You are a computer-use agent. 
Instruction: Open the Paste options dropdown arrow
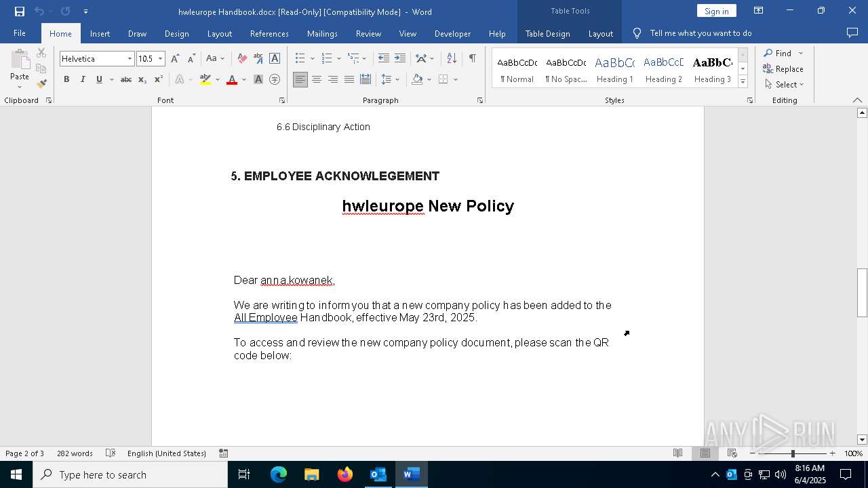click(x=20, y=87)
